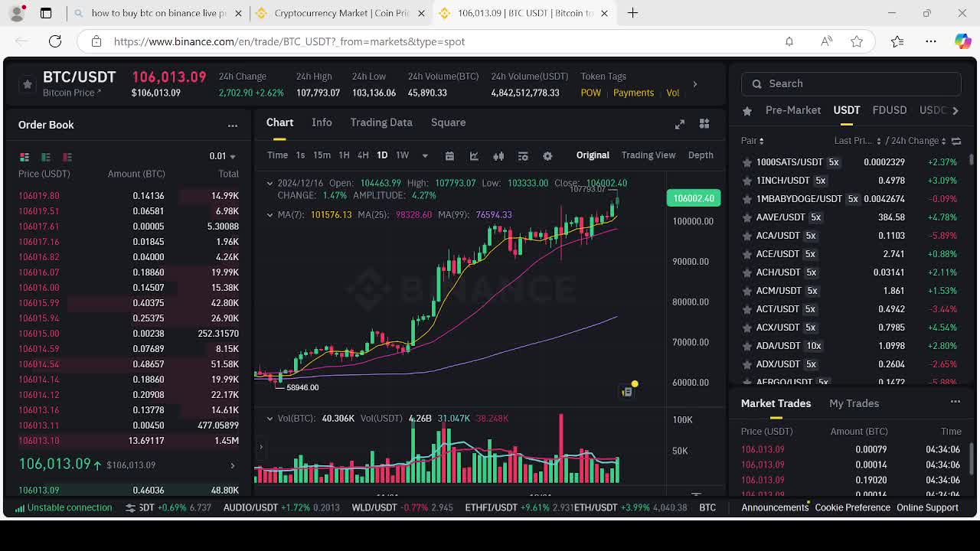980x551 pixels.
Task: Select the 15m chart interval
Action: [322, 155]
